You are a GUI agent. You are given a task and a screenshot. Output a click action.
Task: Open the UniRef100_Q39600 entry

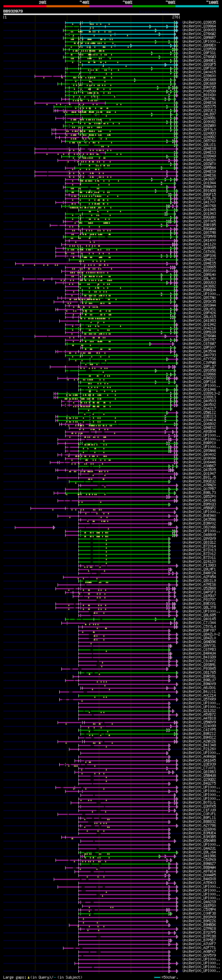point(199,76)
